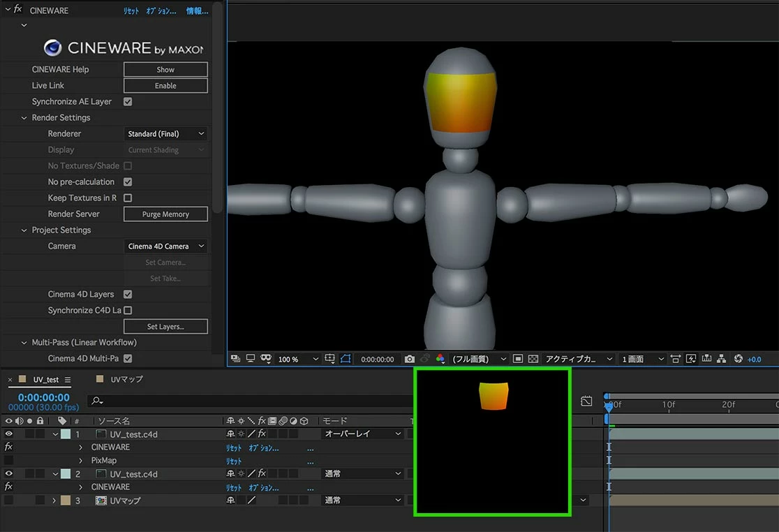Click the panel menu icon on UV_test tab
779x532 pixels.
tap(68, 380)
